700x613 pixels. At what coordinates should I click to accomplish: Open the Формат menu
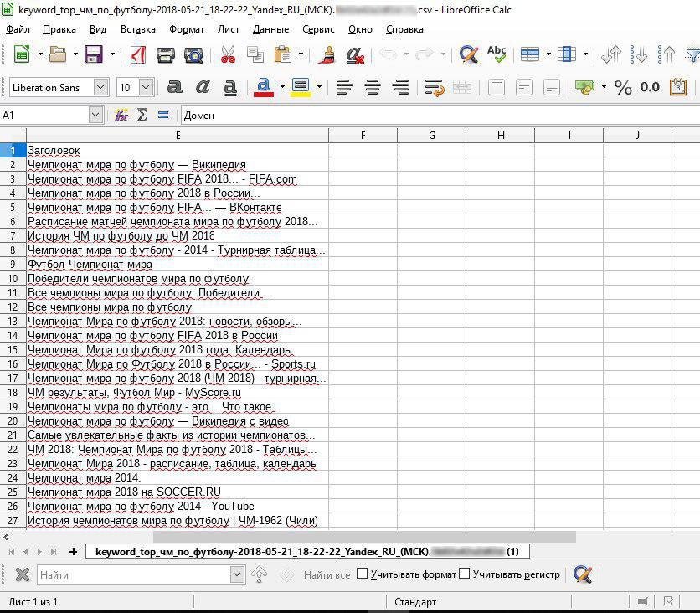click(187, 29)
